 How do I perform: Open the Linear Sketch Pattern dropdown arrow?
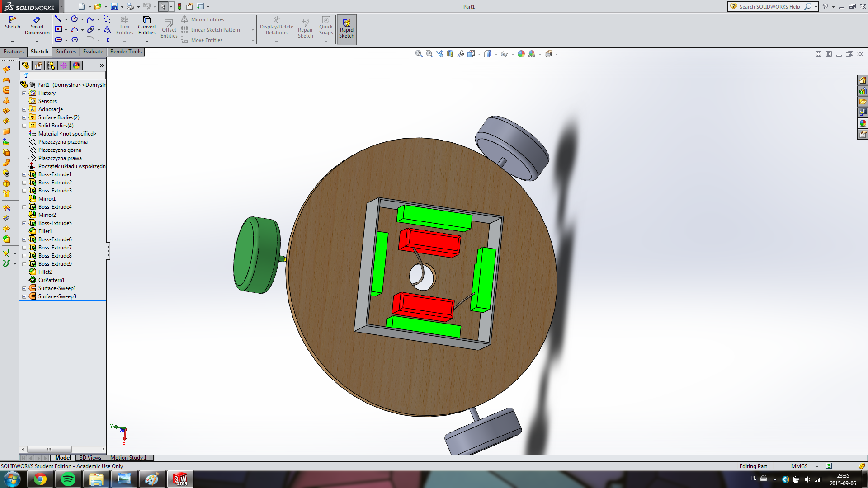click(x=253, y=30)
